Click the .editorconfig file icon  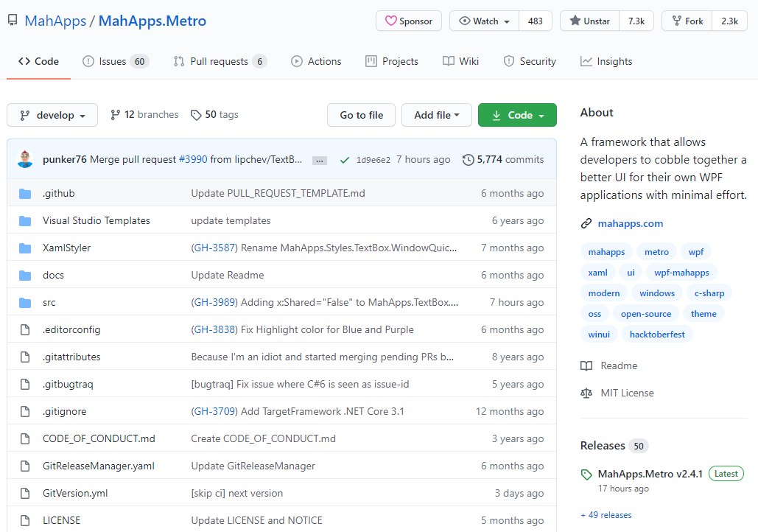(25, 330)
